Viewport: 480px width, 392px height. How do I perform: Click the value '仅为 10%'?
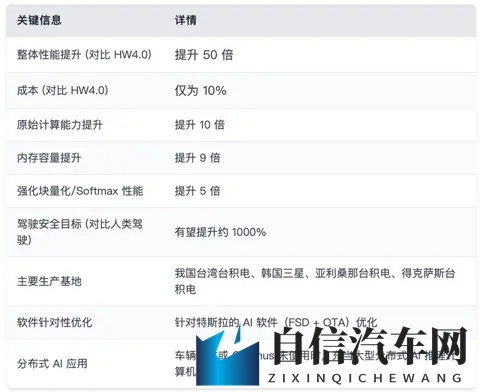201,91
